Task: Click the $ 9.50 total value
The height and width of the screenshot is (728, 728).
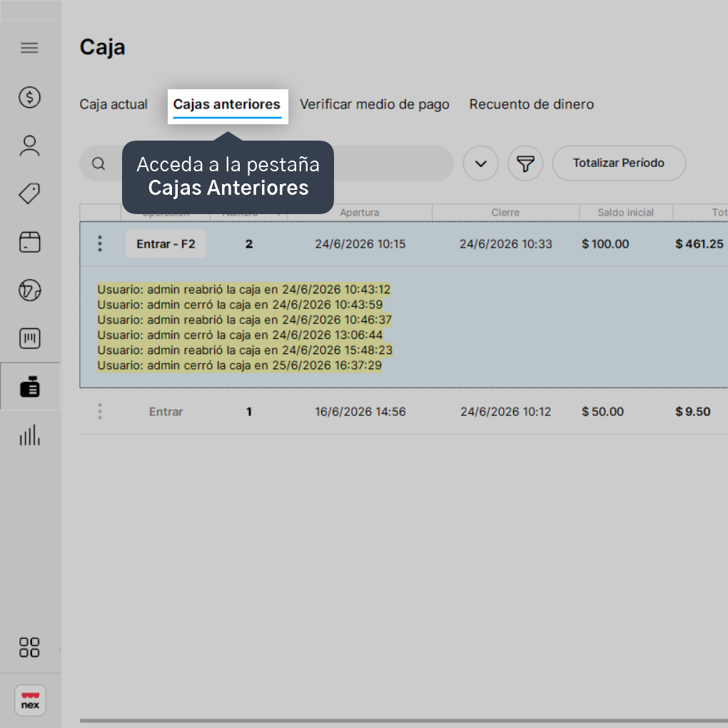Action: 693,411
